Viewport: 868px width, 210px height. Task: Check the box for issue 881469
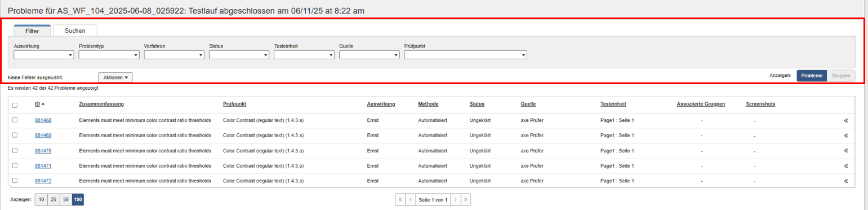(15, 135)
